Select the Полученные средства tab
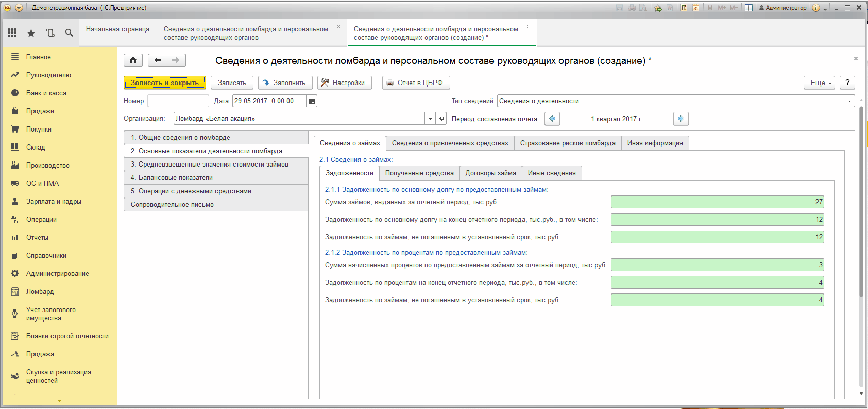The width and height of the screenshot is (868, 409). pos(419,173)
